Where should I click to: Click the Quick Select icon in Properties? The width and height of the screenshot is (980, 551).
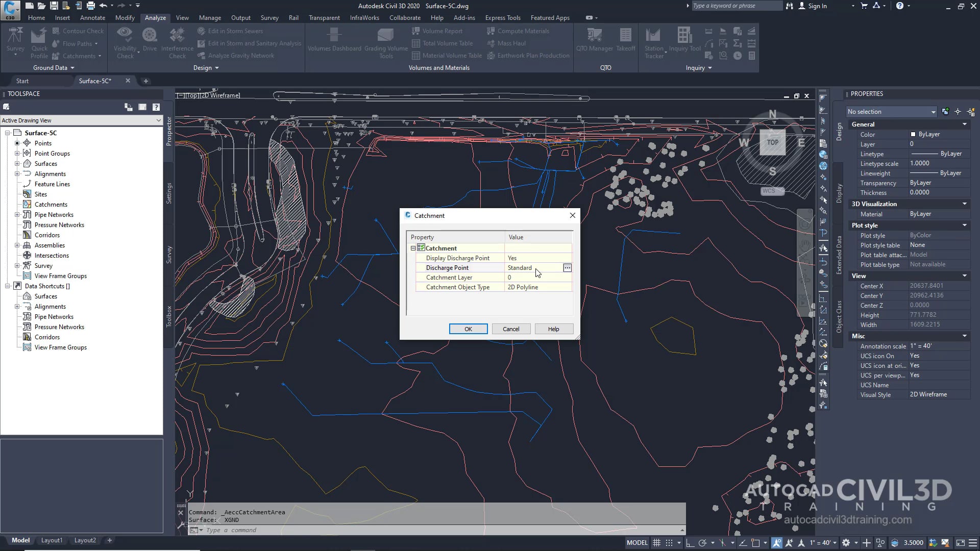971,112
